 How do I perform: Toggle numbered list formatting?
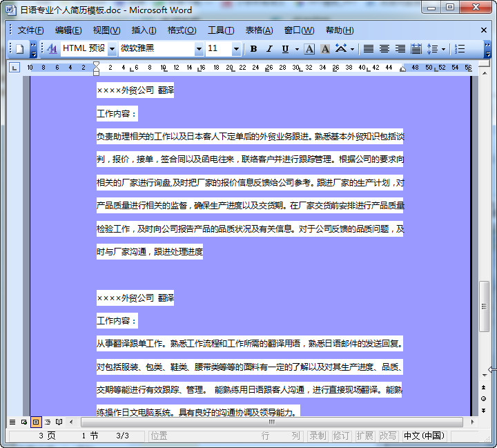[460, 49]
